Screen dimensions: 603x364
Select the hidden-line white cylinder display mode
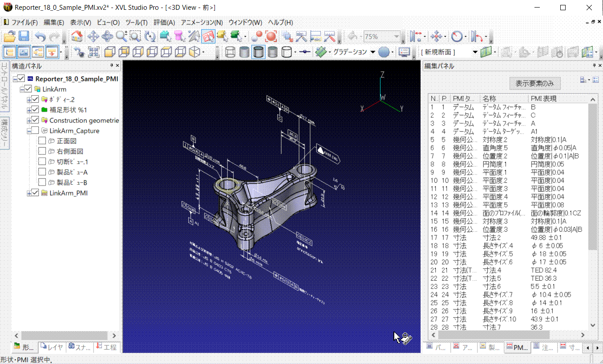click(x=287, y=52)
